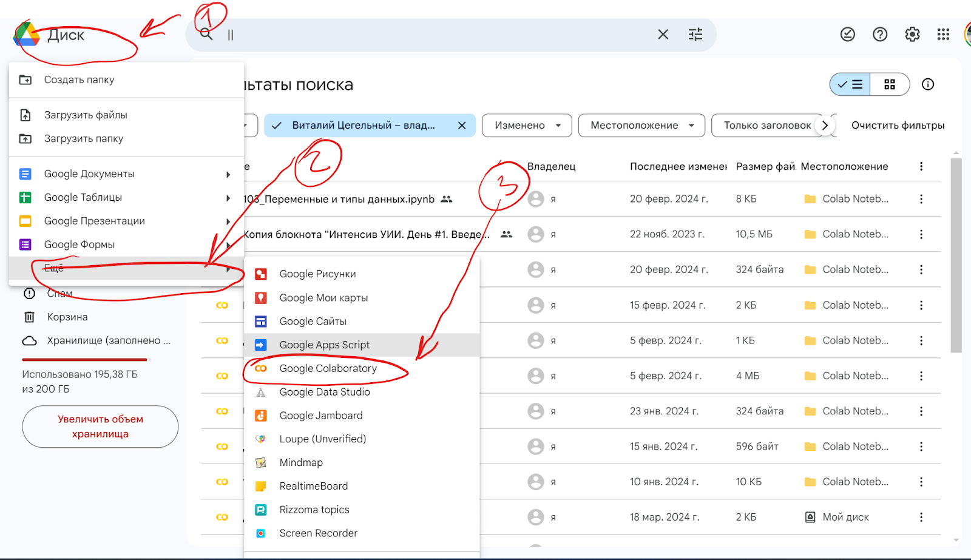
Task: Click the Rizzoma topics icon
Action: 261,510
